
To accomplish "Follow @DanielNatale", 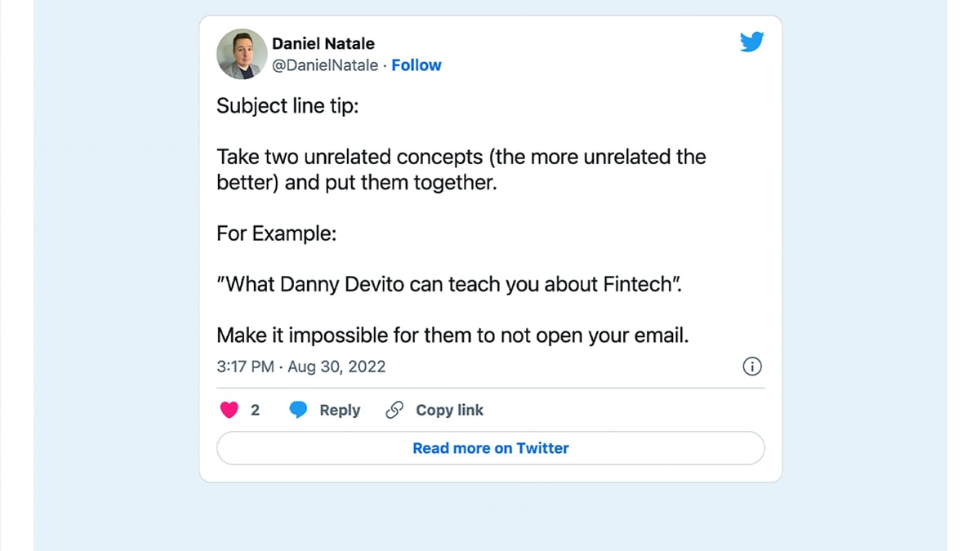I will pyautogui.click(x=416, y=65).
